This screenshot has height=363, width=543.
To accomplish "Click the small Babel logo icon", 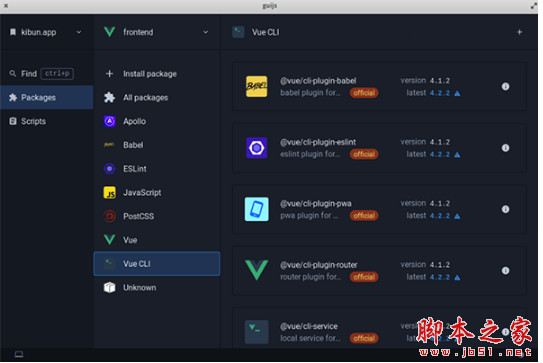I will pos(109,144).
